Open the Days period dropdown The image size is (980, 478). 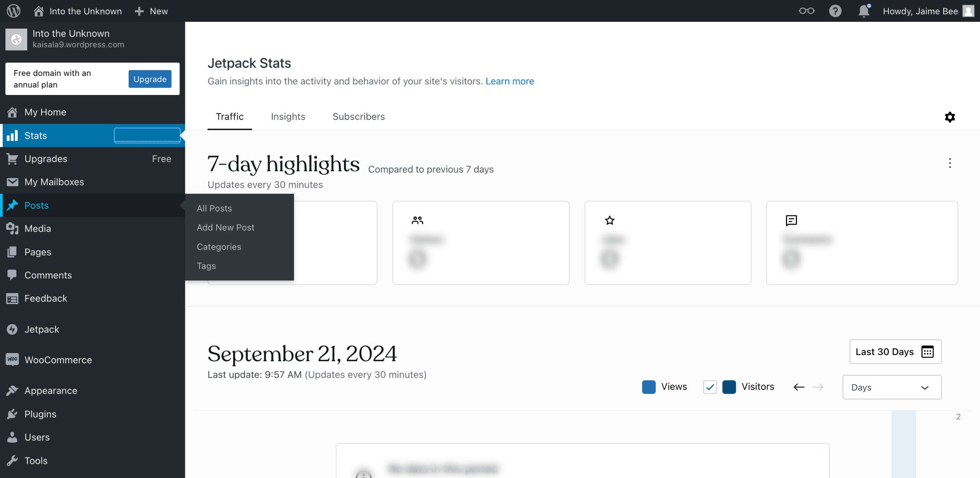[x=892, y=387]
